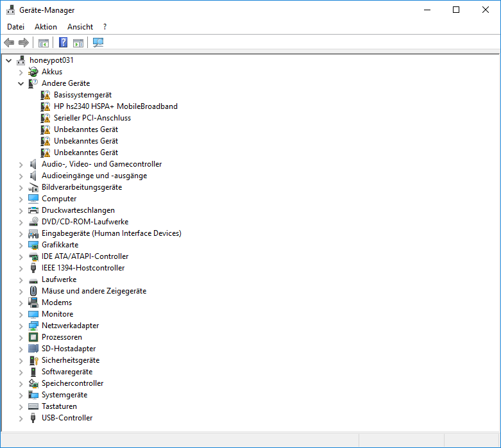Click the Modems icon
Screen dimensions: 501x448
pyautogui.click(x=33, y=303)
